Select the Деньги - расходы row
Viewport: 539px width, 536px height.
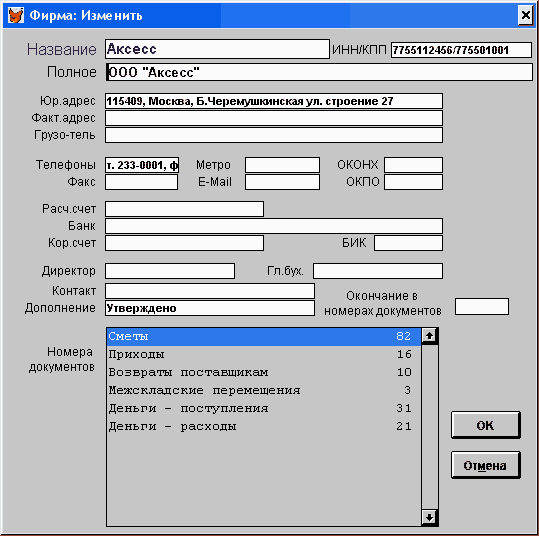pyautogui.click(x=264, y=426)
